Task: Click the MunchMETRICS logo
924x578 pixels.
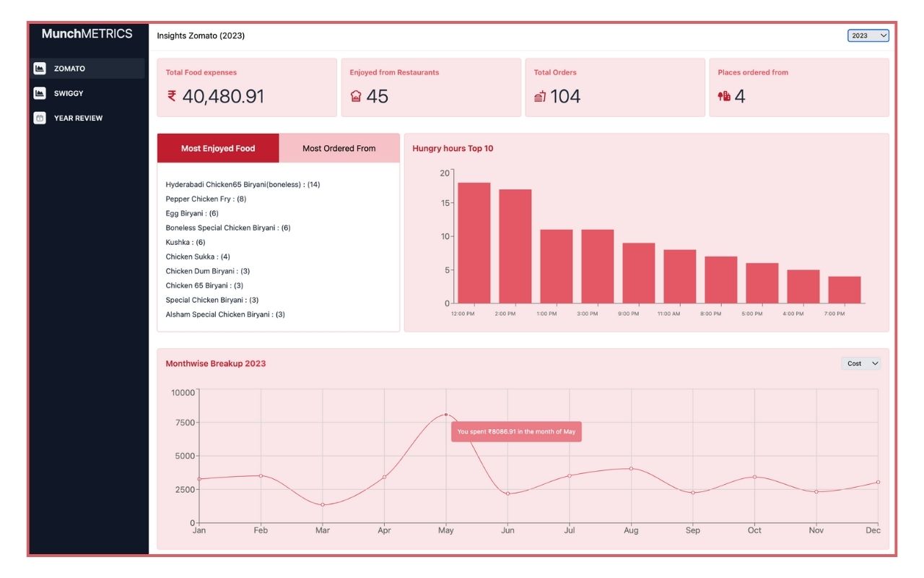Action: click(87, 33)
